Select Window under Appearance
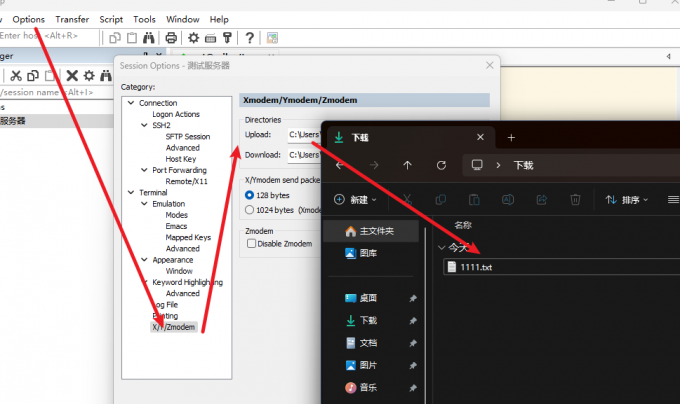The width and height of the screenshot is (680, 404). click(179, 271)
